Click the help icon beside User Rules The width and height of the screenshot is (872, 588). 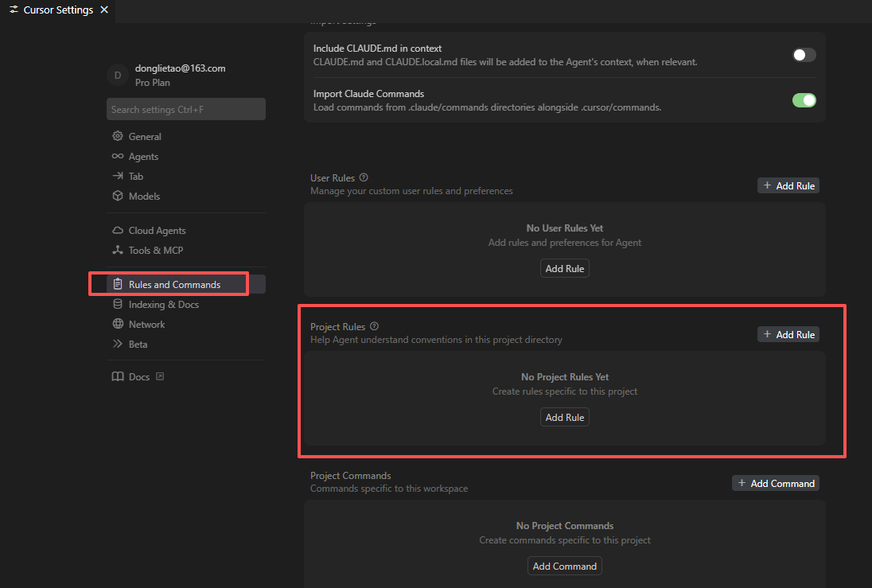point(364,177)
